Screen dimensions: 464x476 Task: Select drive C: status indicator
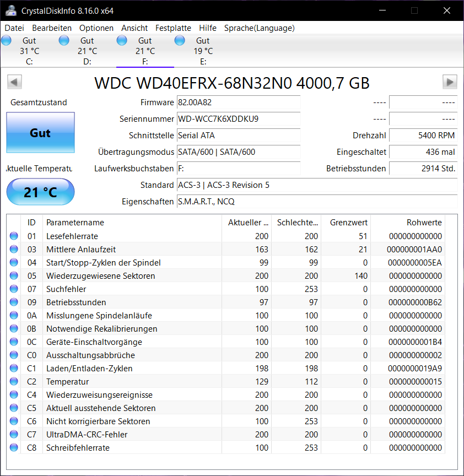click(7, 40)
